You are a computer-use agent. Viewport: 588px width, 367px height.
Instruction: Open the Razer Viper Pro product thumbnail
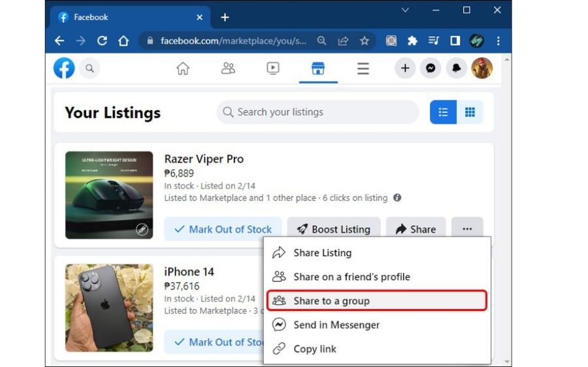pos(109,195)
